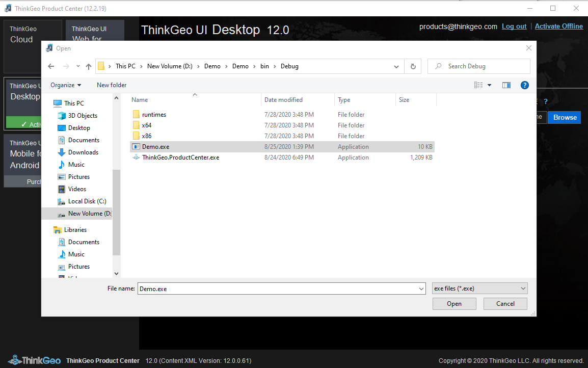
Task: Click New Volume (D:) breadcrumb
Action: click(170, 66)
